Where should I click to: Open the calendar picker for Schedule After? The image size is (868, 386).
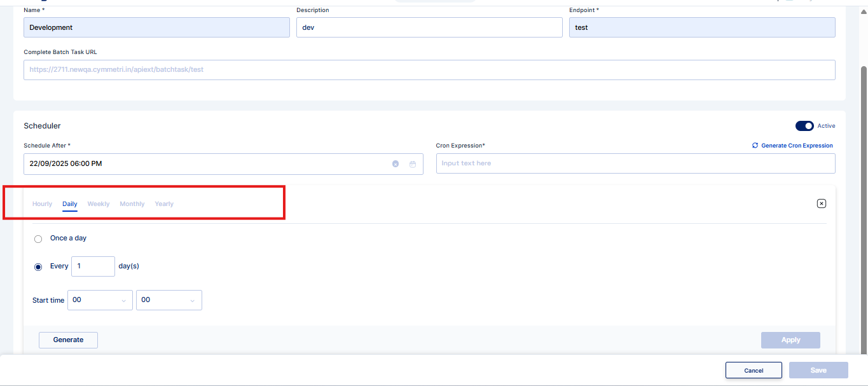(413, 164)
